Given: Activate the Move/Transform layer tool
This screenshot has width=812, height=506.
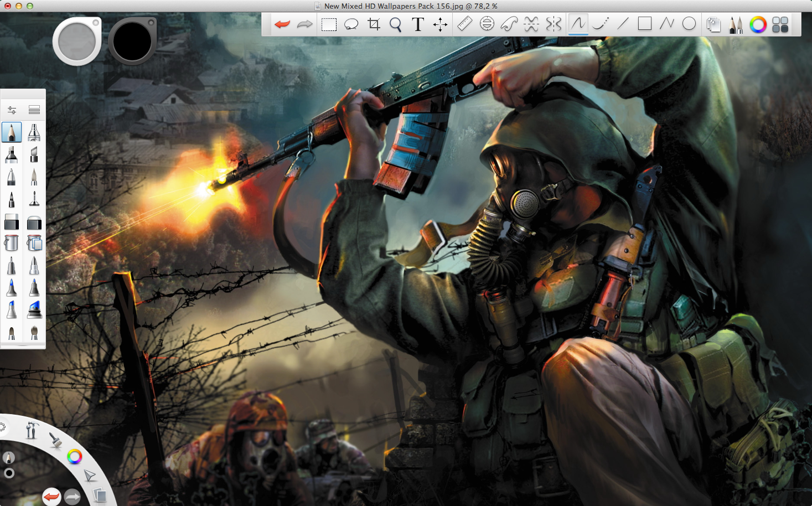Looking at the screenshot, I should pyautogui.click(x=441, y=24).
